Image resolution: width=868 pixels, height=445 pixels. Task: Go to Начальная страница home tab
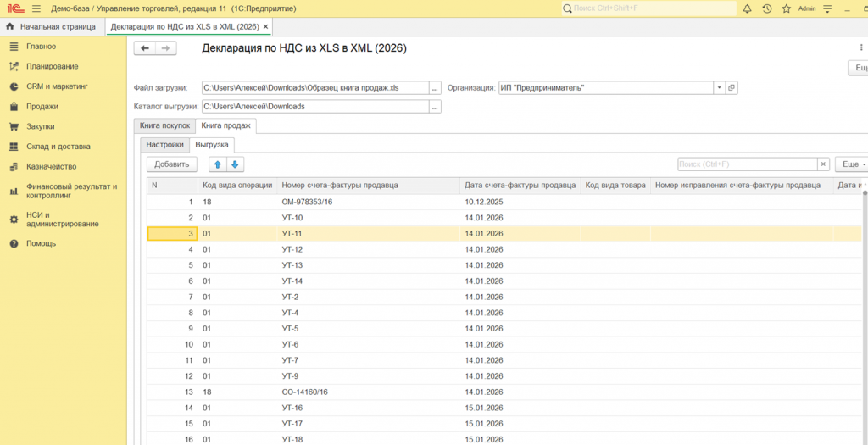(x=51, y=26)
